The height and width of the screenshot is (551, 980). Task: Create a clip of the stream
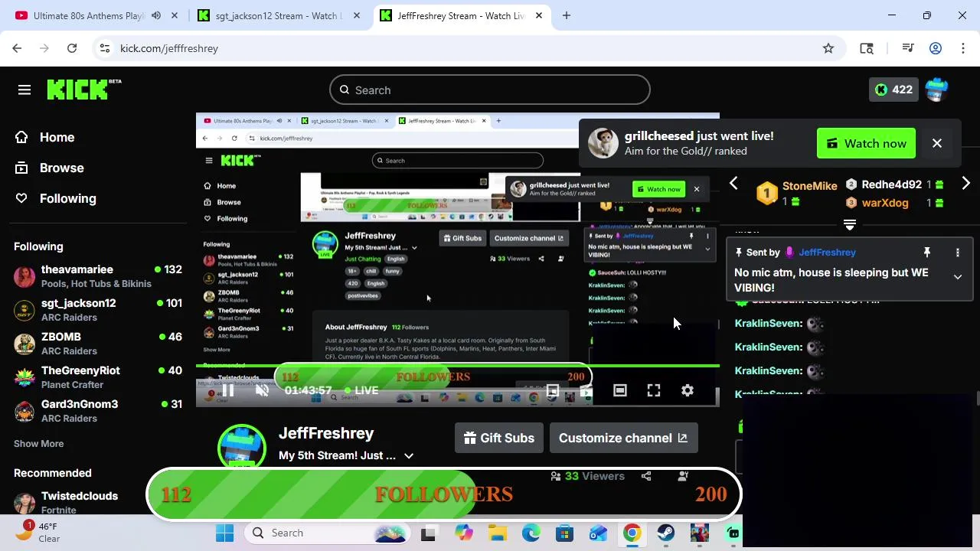click(x=586, y=390)
